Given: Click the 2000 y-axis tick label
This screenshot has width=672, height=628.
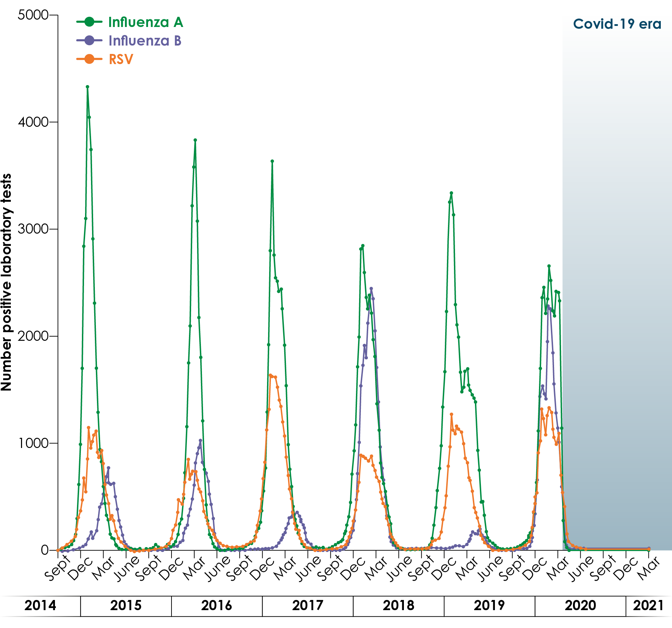Looking at the screenshot, I should (x=33, y=336).
